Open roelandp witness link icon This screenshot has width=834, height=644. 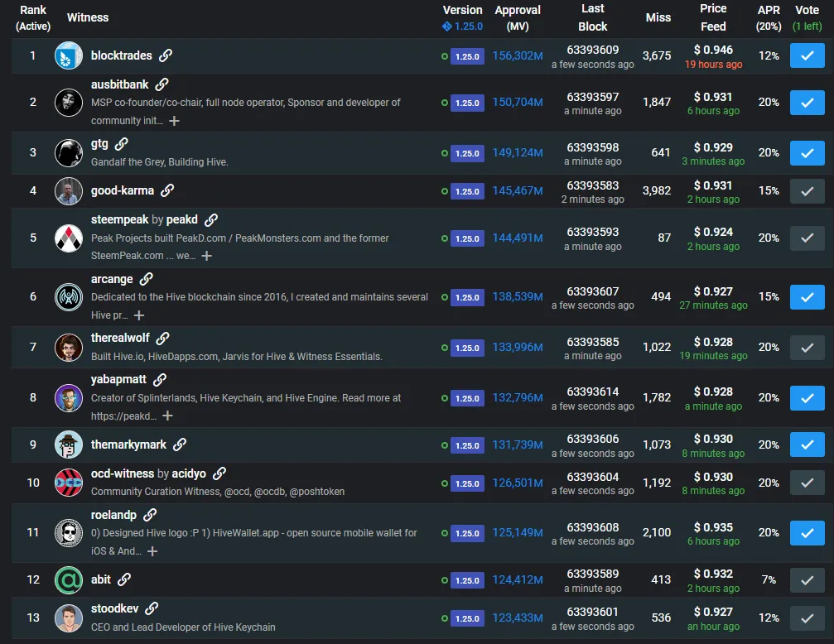point(150,515)
